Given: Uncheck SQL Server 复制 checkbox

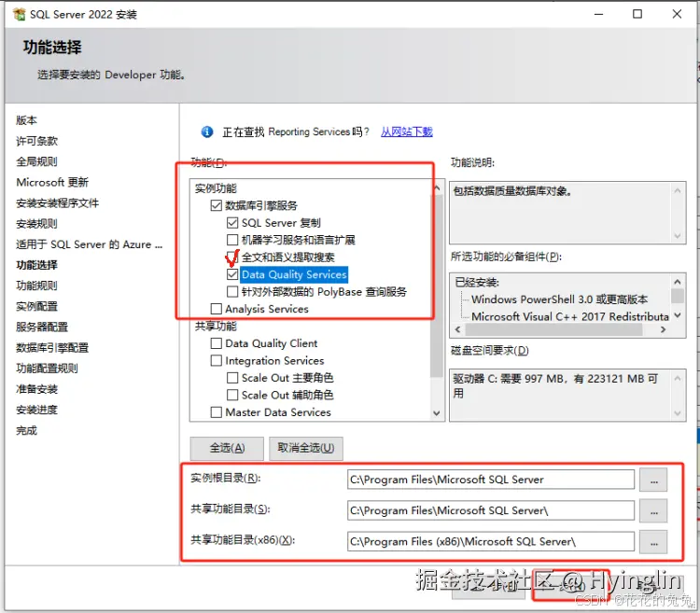Looking at the screenshot, I should (x=232, y=223).
